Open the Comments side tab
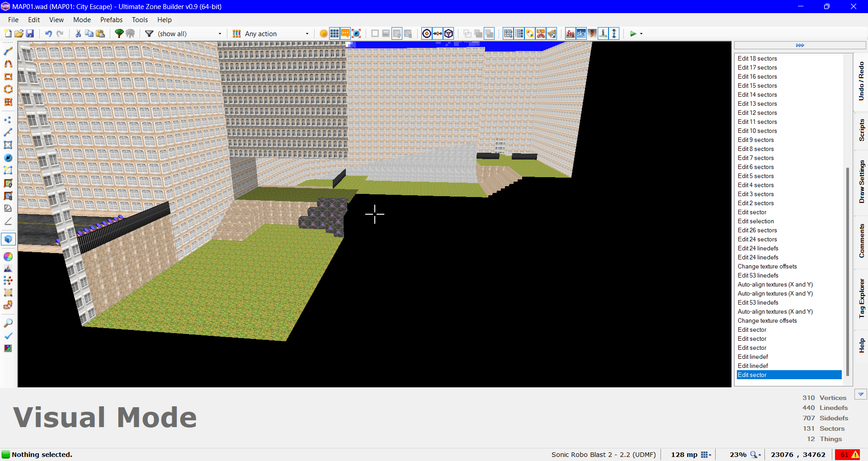 [861, 241]
